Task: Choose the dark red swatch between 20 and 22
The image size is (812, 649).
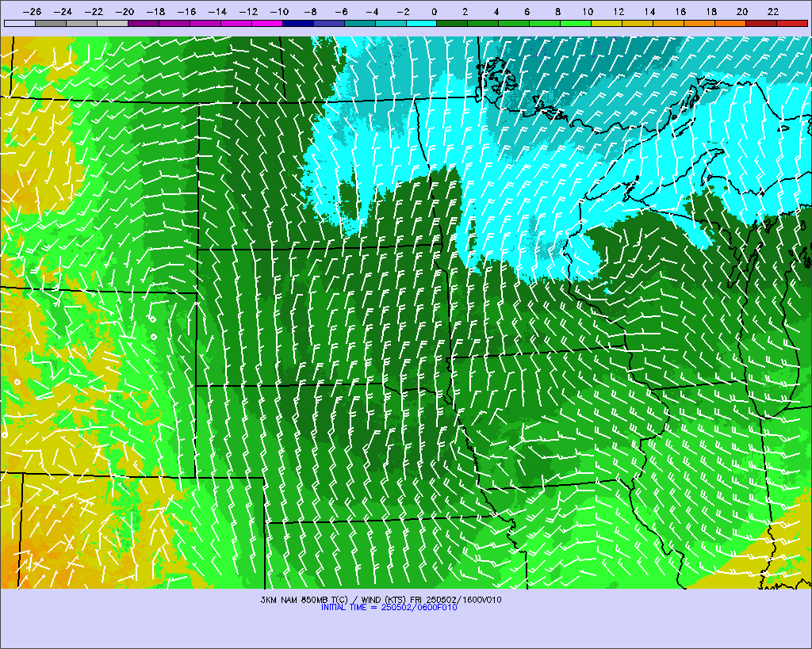Action: (761, 23)
